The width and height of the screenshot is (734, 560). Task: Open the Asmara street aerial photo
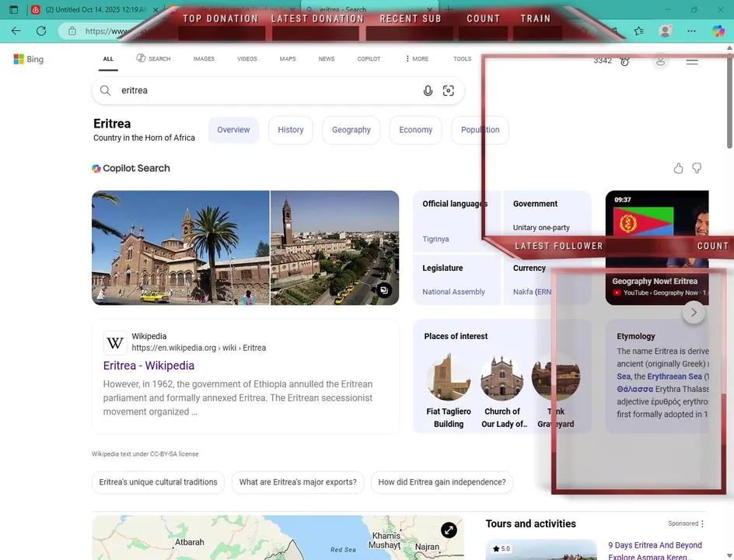pos(334,247)
